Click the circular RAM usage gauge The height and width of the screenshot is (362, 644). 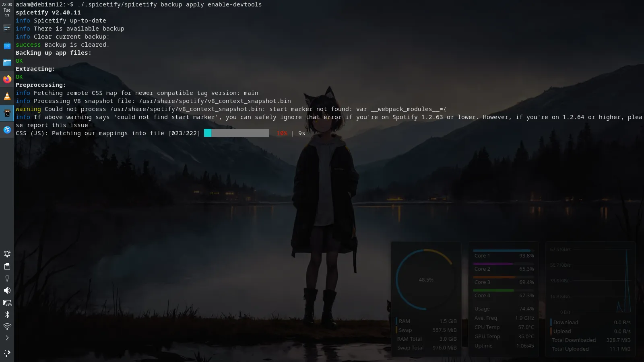point(426,280)
